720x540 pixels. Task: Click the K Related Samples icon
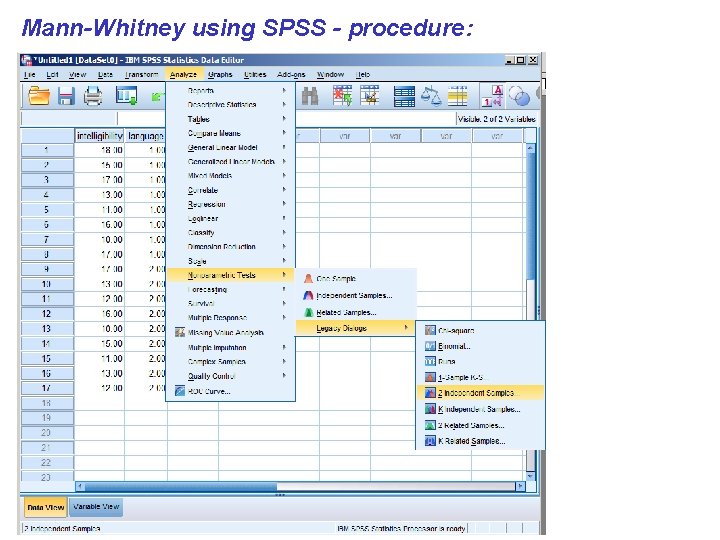pyautogui.click(x=430, y=441)
